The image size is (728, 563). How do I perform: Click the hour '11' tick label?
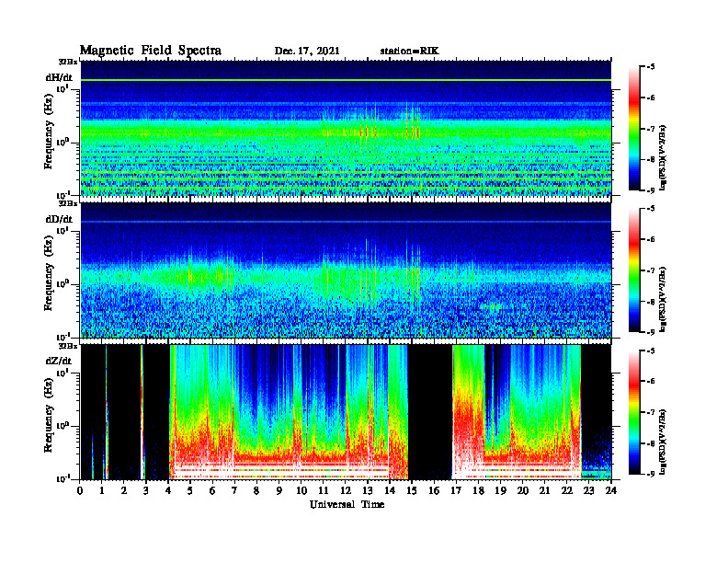[x=324, y=490]
